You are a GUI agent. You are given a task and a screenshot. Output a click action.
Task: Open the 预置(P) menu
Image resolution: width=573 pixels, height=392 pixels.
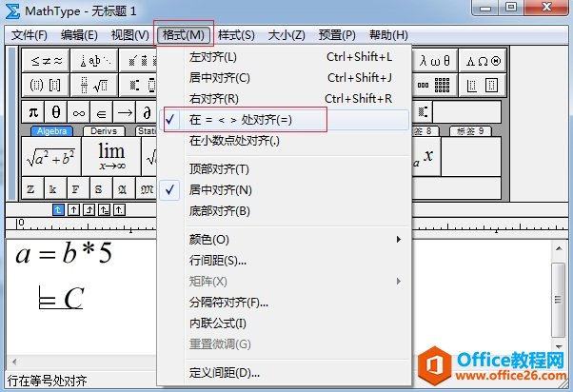(337, 35)
